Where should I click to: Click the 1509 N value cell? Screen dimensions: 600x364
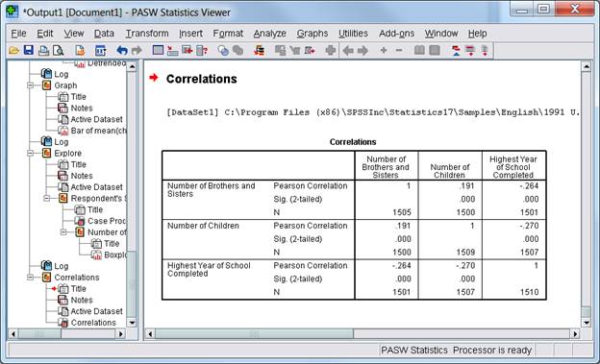click(x=465, y=253)
